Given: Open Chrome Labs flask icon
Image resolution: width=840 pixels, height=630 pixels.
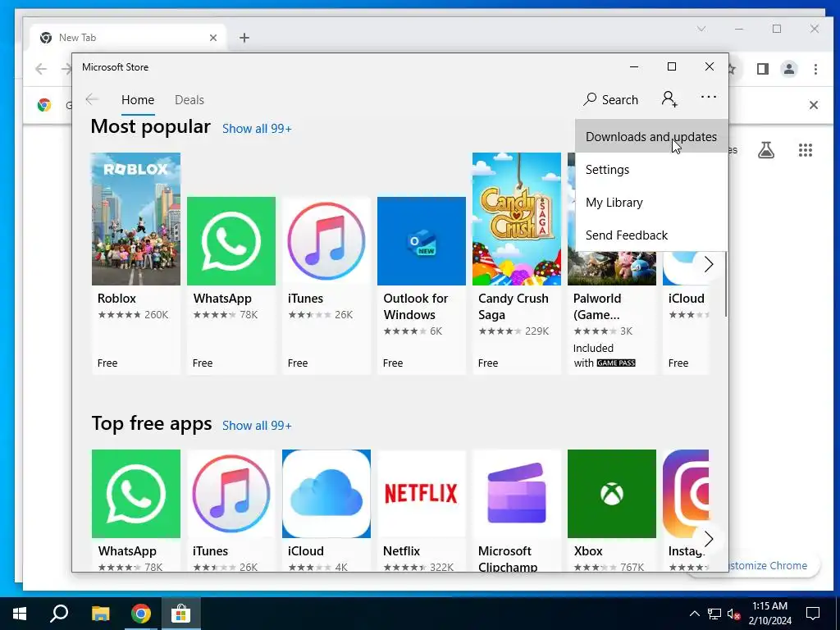Looking at the screenshot, I should pyautogui.click(x=766, y=150).
